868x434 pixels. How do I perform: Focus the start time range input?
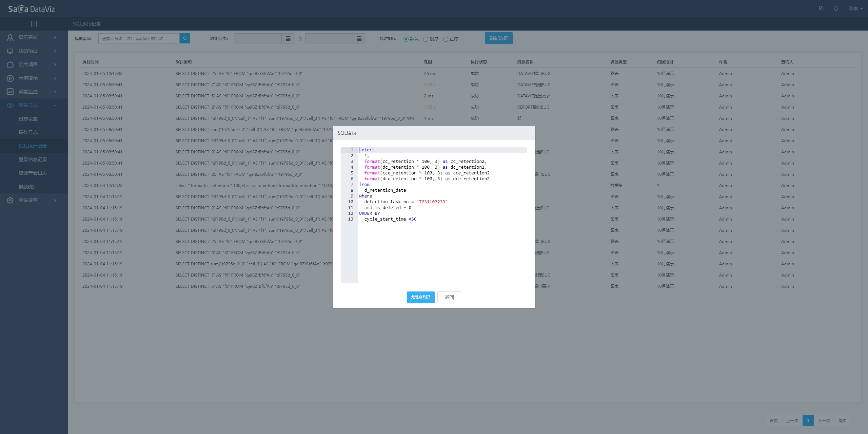tap(258, 38)
